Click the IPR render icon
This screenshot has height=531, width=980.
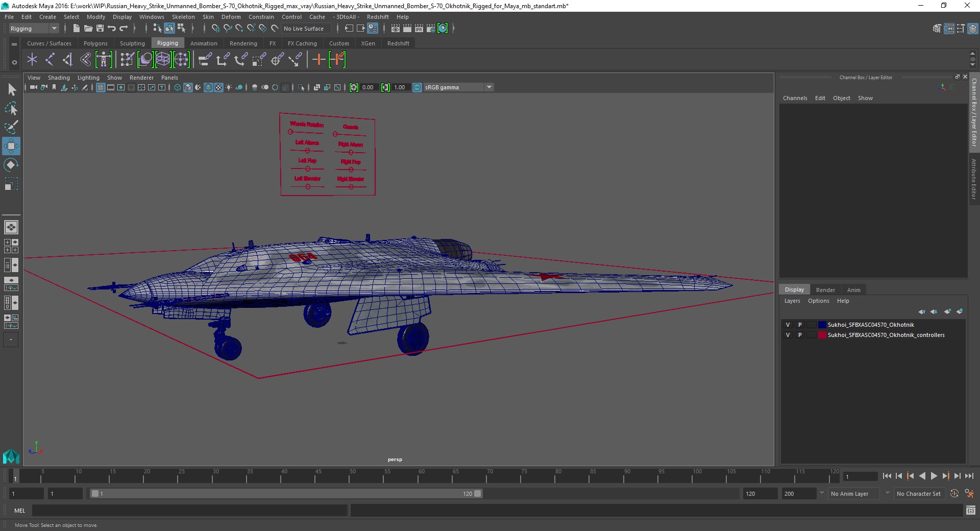pyautogui.click(x=419, y=29)
